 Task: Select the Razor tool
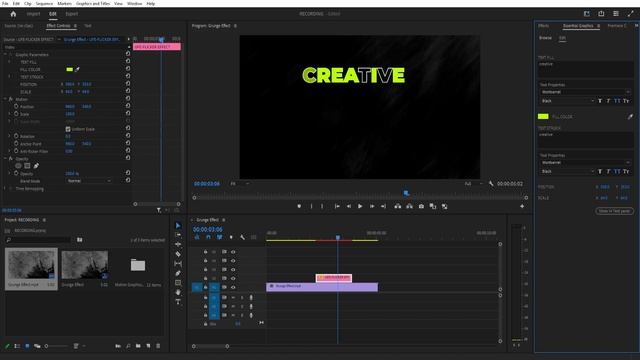(178, 254)
